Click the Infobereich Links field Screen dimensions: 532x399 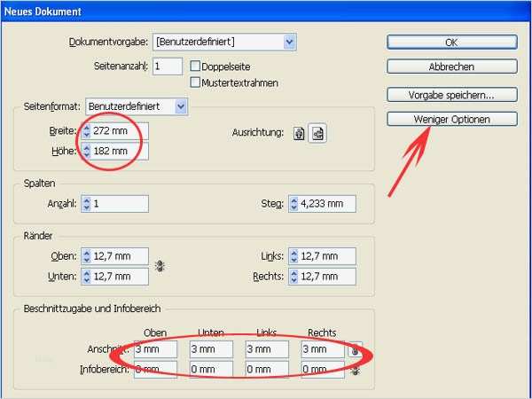pos(267,369)
